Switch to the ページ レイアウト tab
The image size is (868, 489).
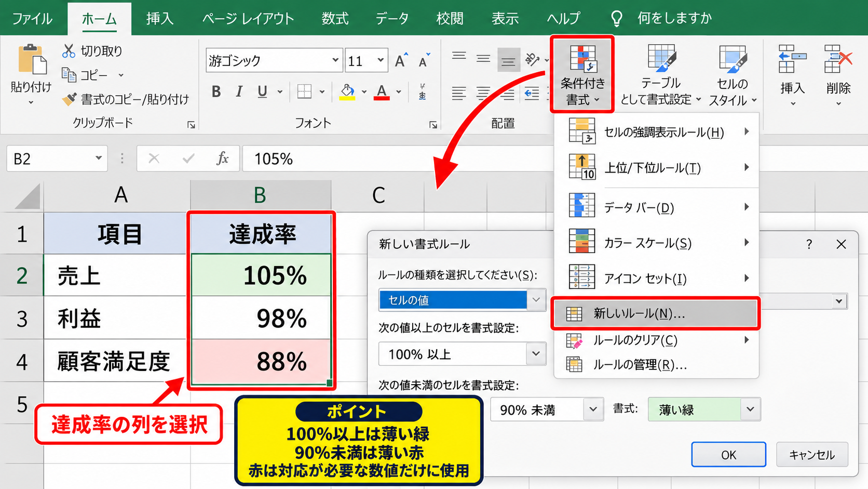pos(248,19)
